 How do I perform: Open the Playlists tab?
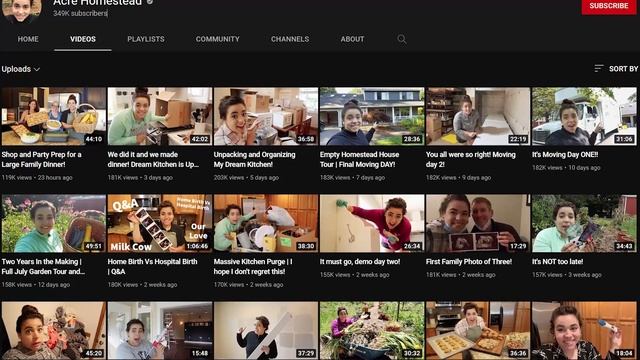click(x=146, y=39)
